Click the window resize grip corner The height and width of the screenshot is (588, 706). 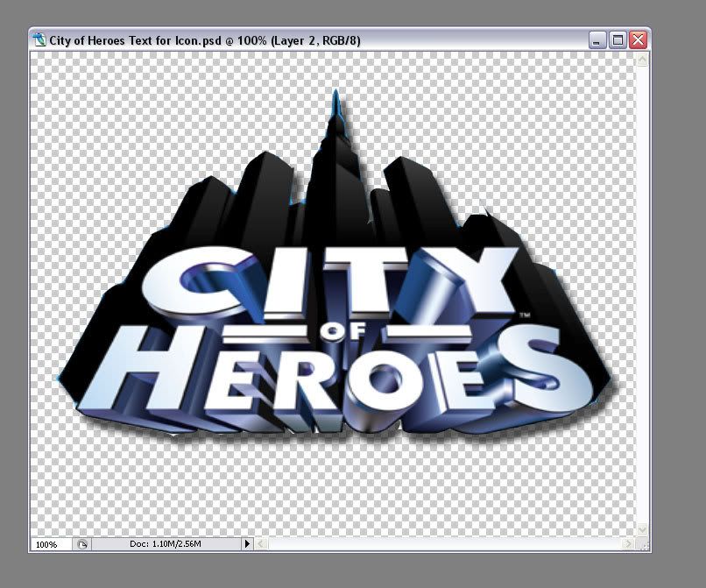[644, 545]
